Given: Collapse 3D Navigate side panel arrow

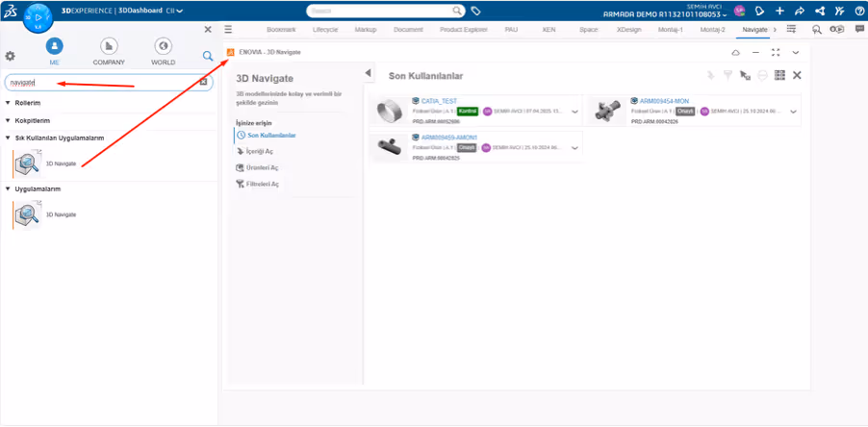Looking at the screenshot, I should [368, 73].
